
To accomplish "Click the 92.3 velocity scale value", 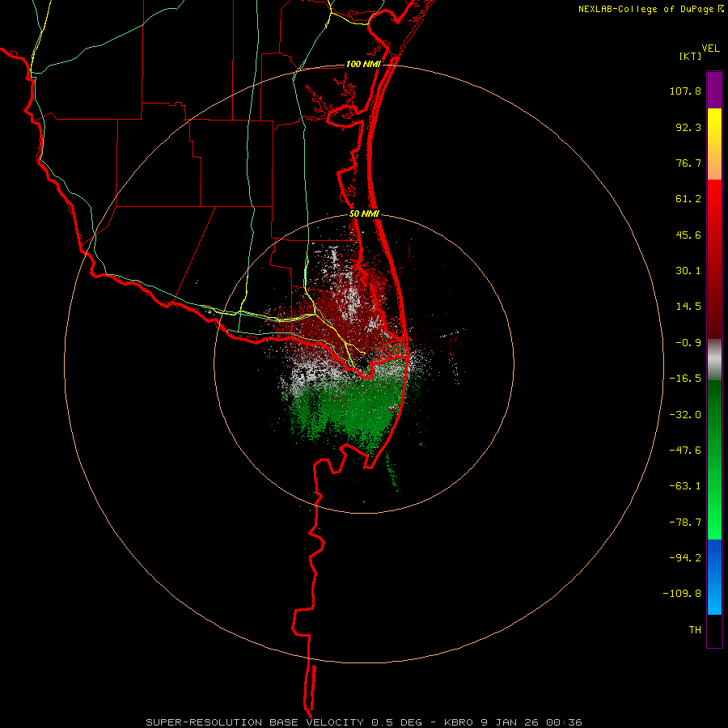I will pos(688,127).
